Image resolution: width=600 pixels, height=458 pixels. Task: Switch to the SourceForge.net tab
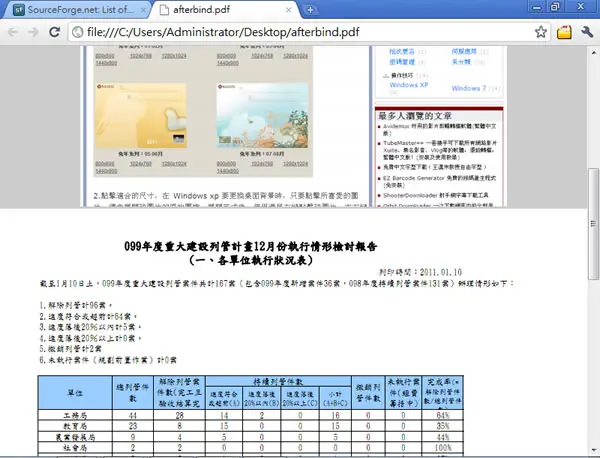click(x=76, y=10)
